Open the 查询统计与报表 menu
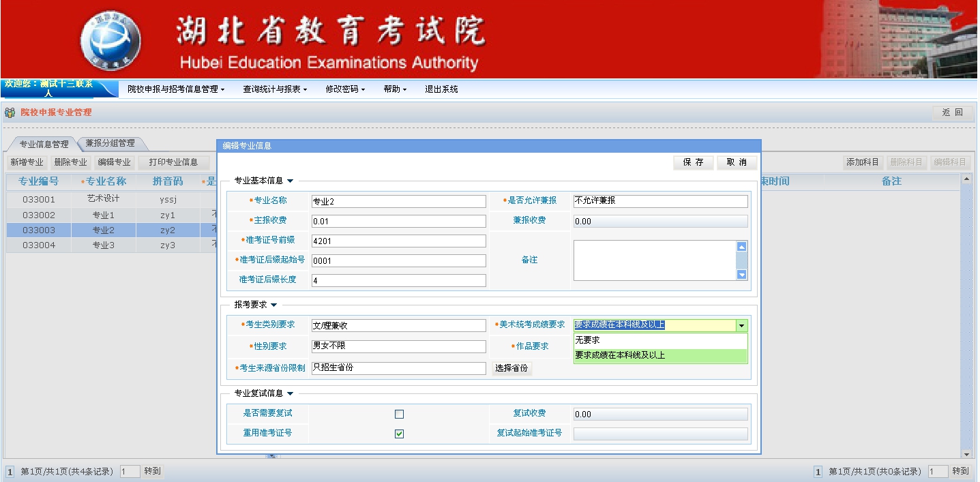This screenshot has height=482, width=980. [275, 89]
